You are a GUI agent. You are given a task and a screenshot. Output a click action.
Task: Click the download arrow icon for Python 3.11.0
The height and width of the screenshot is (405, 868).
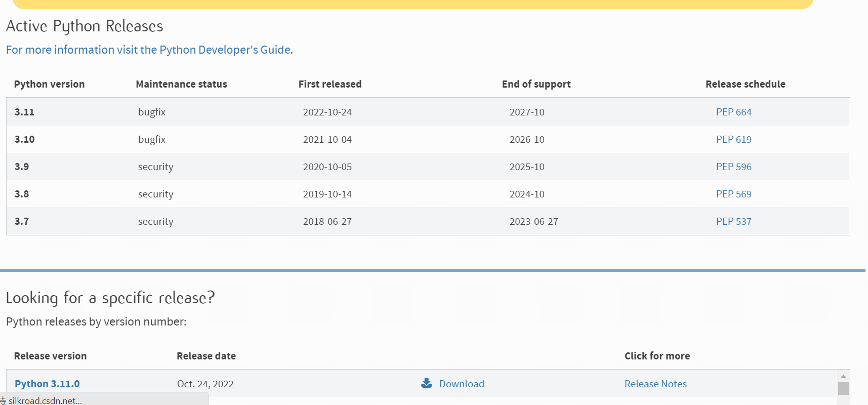pyautogui.click(x=427, y=383)
